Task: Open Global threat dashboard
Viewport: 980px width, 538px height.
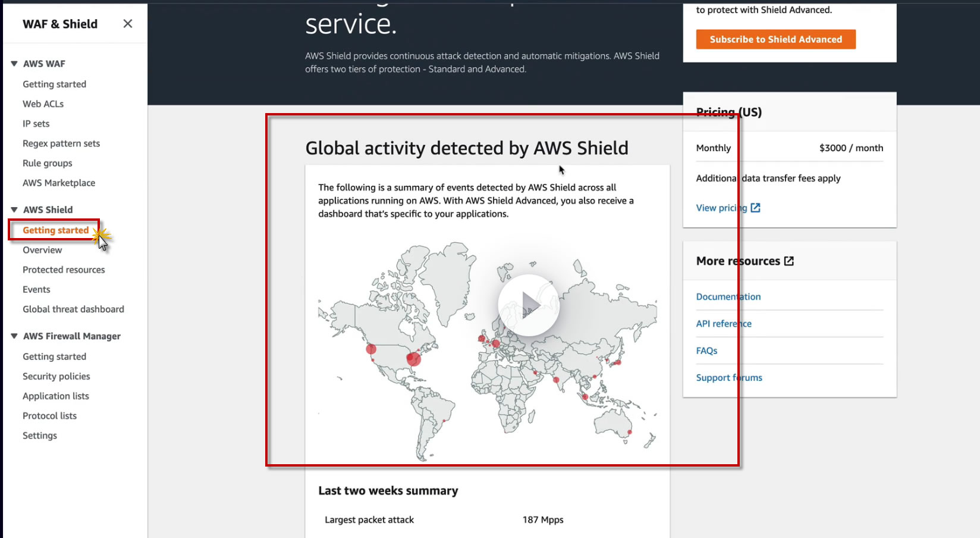Action: click(x=73, y=309)
